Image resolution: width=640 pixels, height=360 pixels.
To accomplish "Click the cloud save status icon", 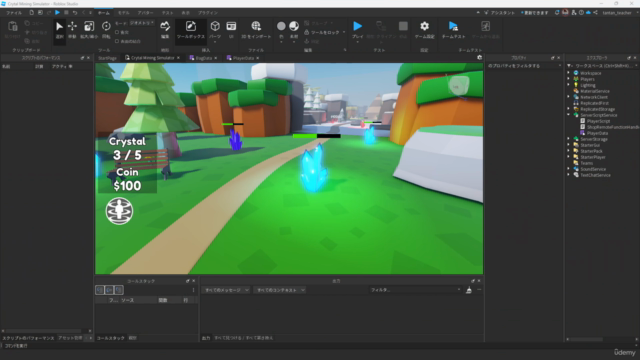I will (x=588, y=13).
